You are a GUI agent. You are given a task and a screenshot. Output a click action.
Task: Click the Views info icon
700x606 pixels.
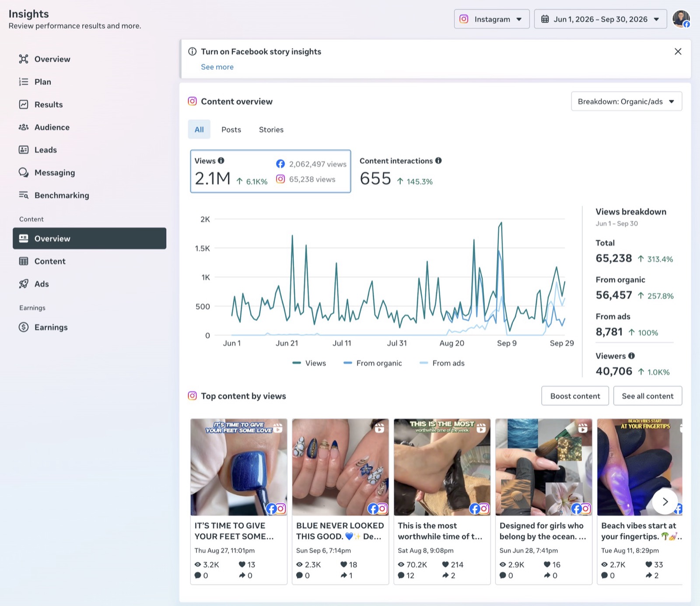coord(221,161)
